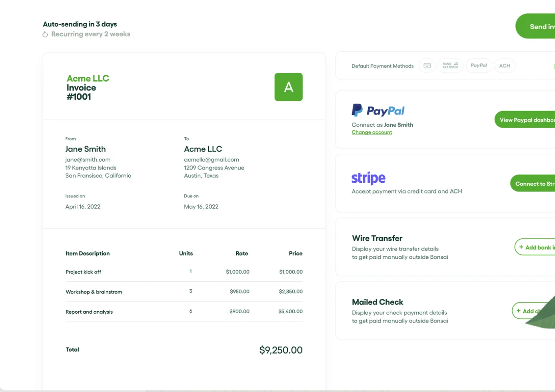Click the 'Acme LLC' invoice header title
Image resolution: width=555 pixels, height=392 pixels.
[x=88, y=78]
